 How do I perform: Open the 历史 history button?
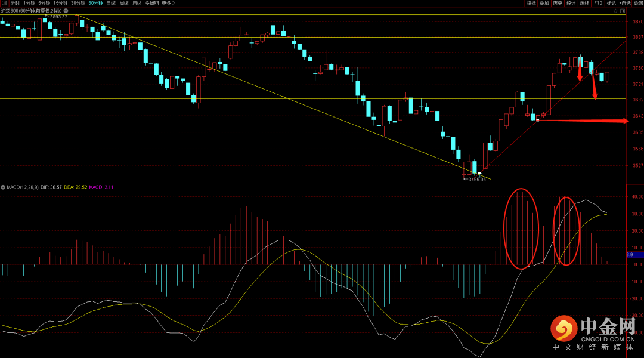(x=558, y=3)
